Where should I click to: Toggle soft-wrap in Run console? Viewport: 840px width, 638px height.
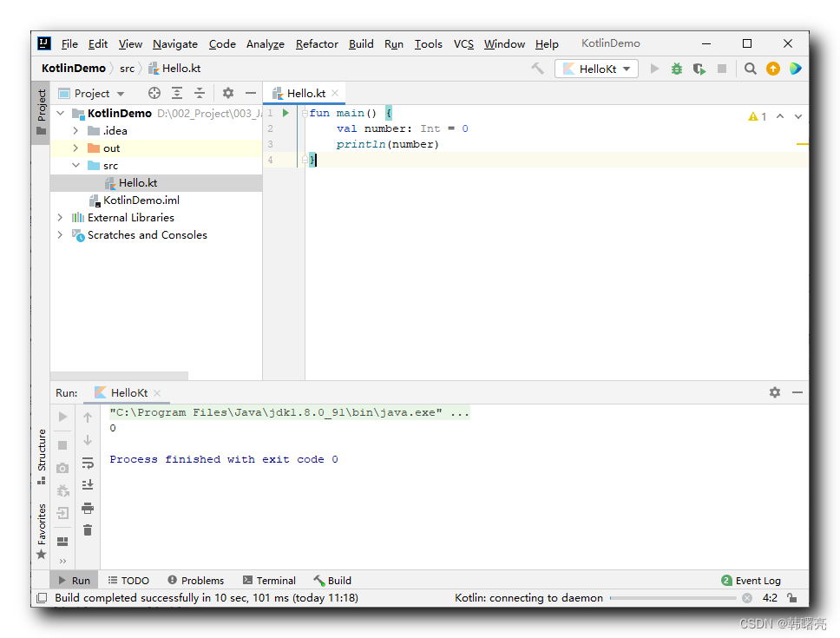88,463
